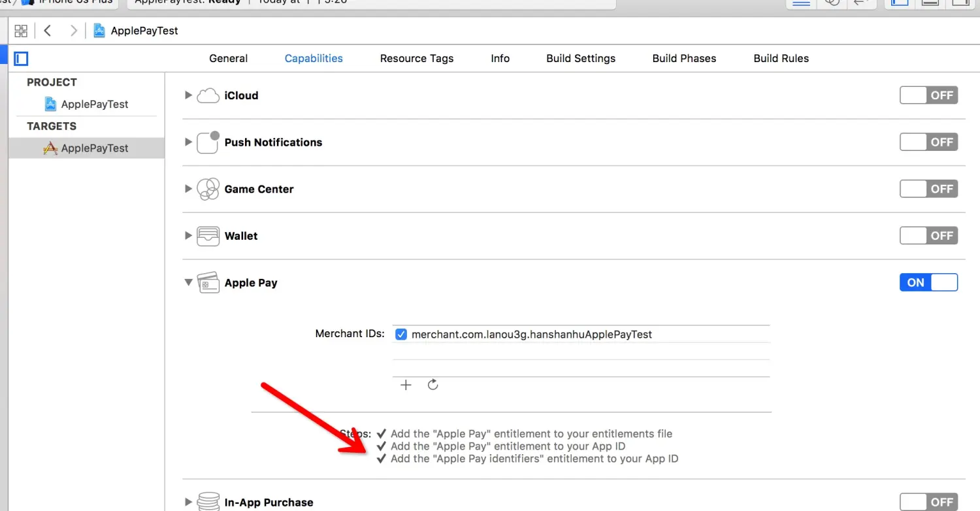Click the Game Center circles icon

tap(208, 190)
